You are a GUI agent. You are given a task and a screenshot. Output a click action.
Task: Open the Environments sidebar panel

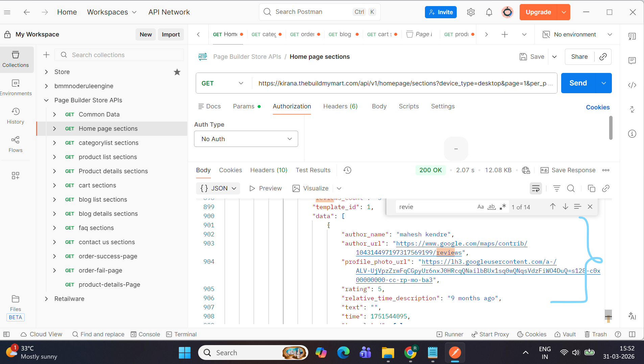point(16,87)
